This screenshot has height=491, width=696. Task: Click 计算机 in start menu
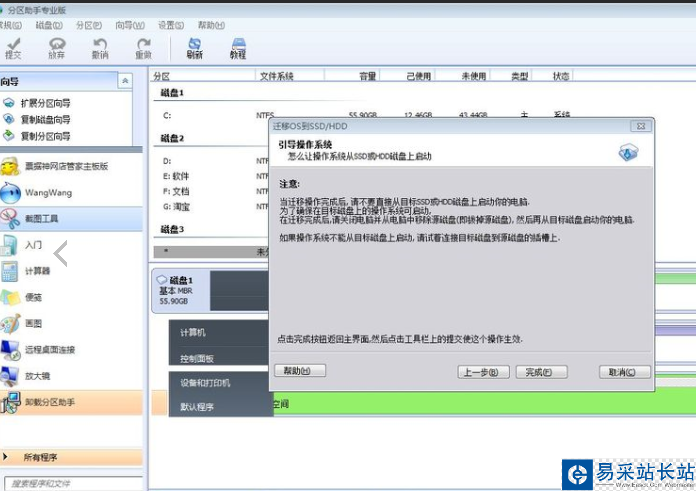click(193, 332)
